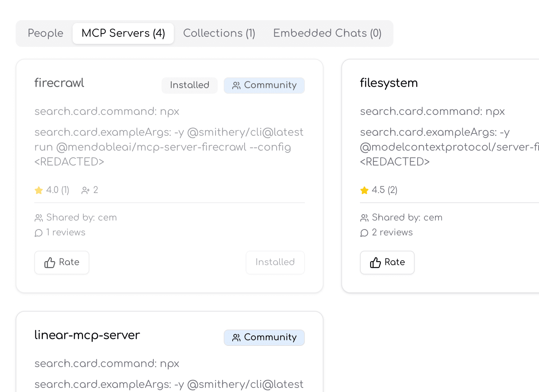539x392 pixels.
Task: Click thumbs-up icon in firecrawl Rate button
Action: pyautogui.click(x=50, y=263)
